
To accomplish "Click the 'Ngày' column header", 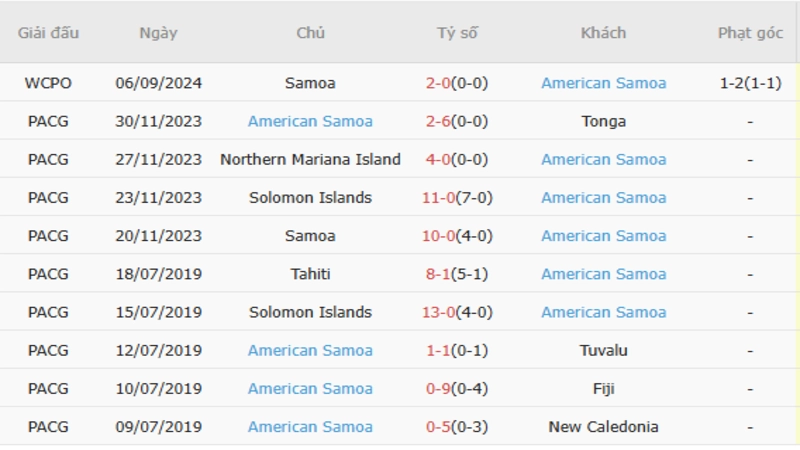I will tap(158, 33).
